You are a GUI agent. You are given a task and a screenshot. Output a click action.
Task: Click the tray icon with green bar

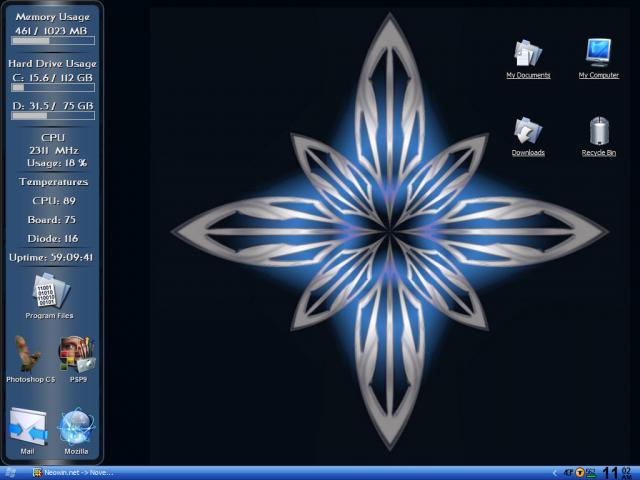pyautogui.click(x=591, y=473)
